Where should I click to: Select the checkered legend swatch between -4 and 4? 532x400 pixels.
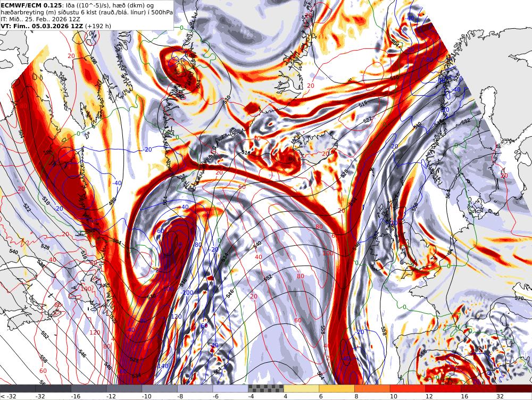click(x=266, y=389)
